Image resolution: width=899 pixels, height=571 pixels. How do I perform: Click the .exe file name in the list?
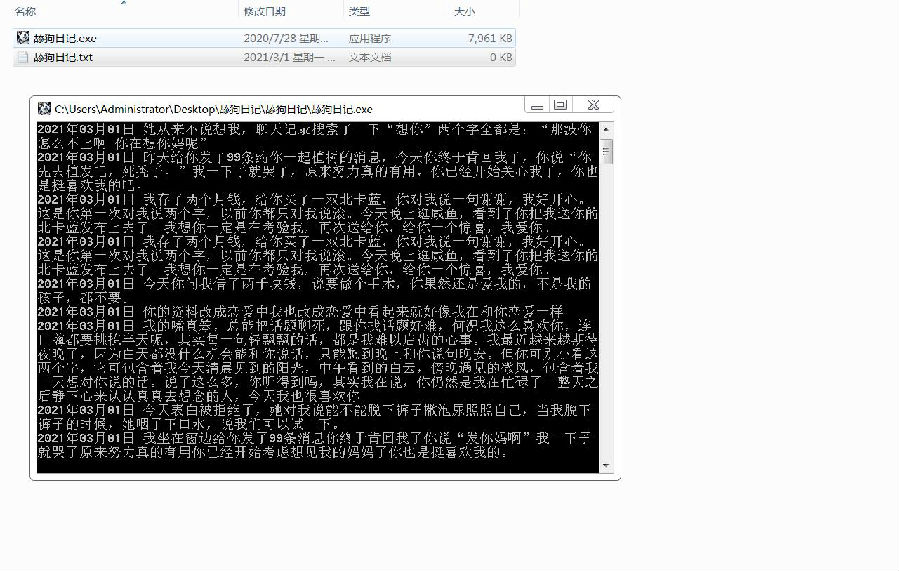click(65, 38)
